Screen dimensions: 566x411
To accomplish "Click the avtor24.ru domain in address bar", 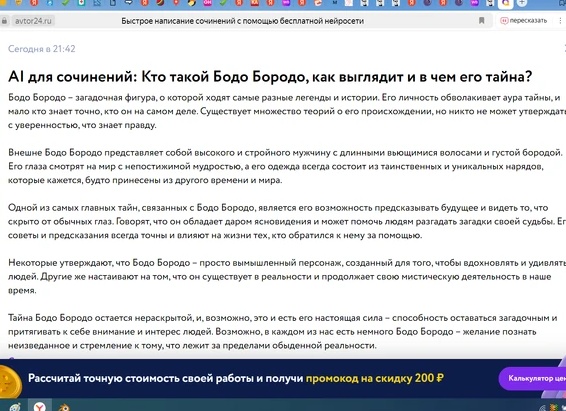I will point(33,21).
